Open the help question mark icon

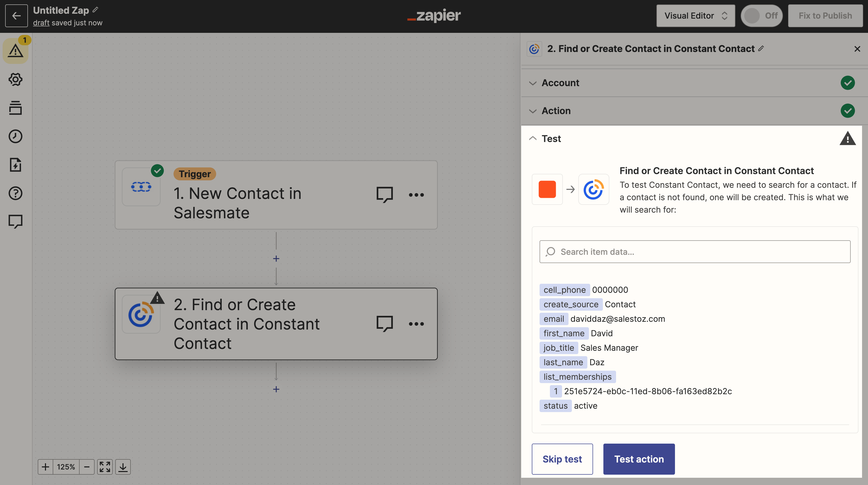tap(16, 193)
